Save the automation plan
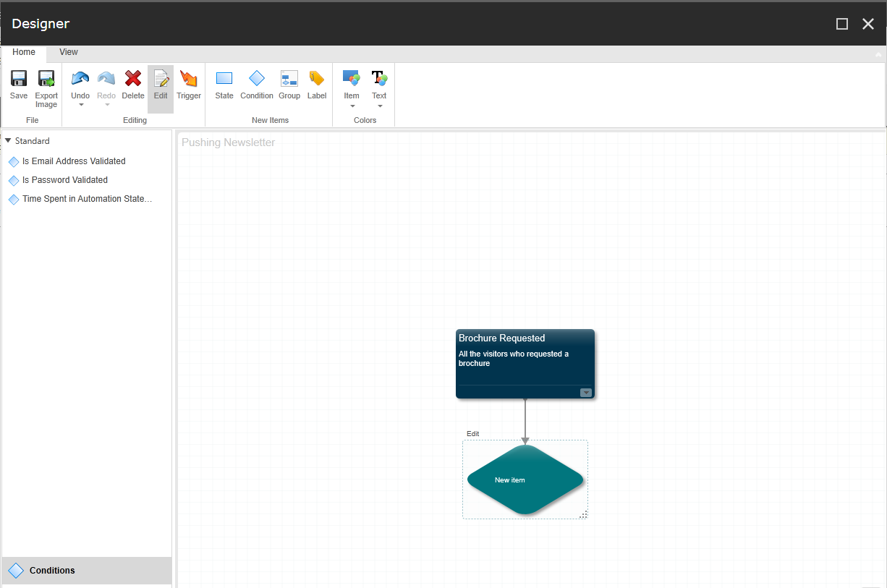Image resolution: width=887 pixels, height=588 pixels. click(x=19, y=85)
